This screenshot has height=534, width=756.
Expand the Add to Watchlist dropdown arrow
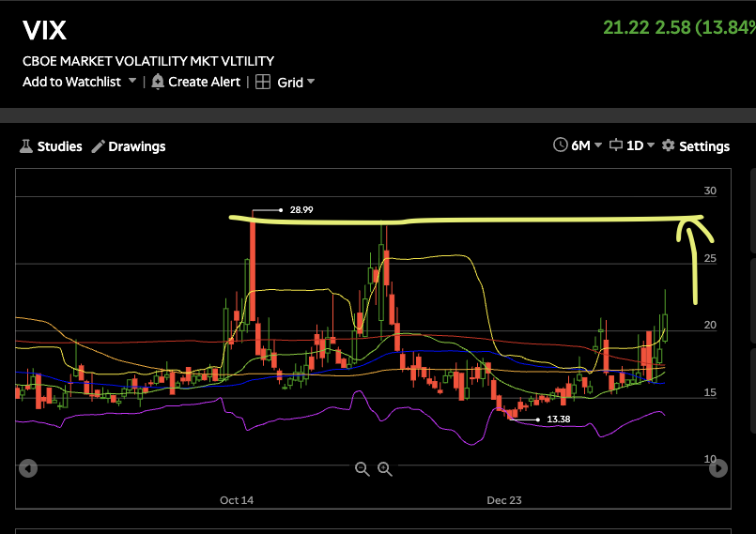click(132, 81)
